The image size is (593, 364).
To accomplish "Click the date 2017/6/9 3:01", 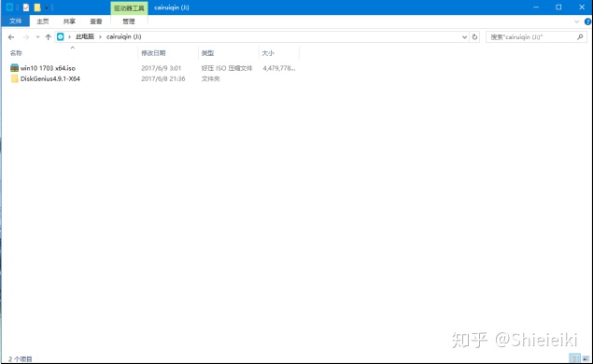I will click(162, 68).
